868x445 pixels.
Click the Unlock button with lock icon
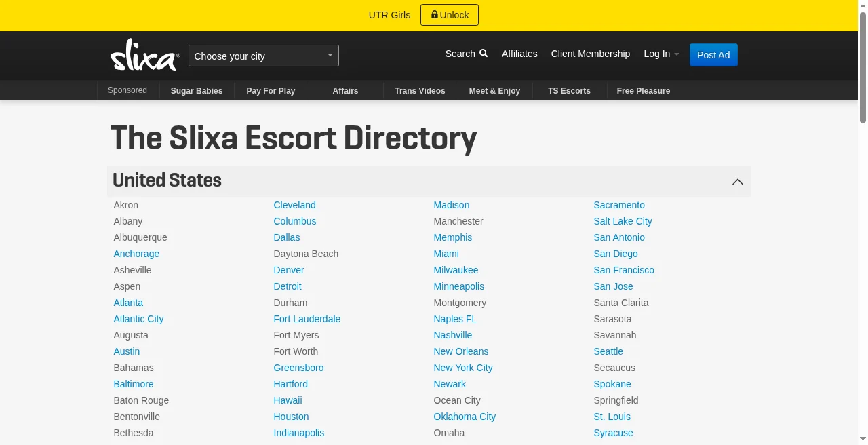tap(450, 15)
